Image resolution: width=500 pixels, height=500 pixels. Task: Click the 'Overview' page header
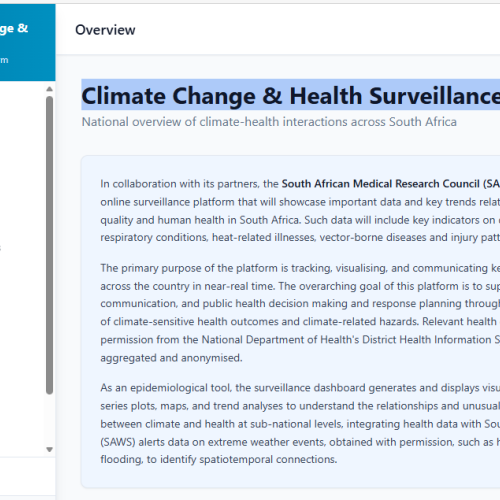coord(105,30)
